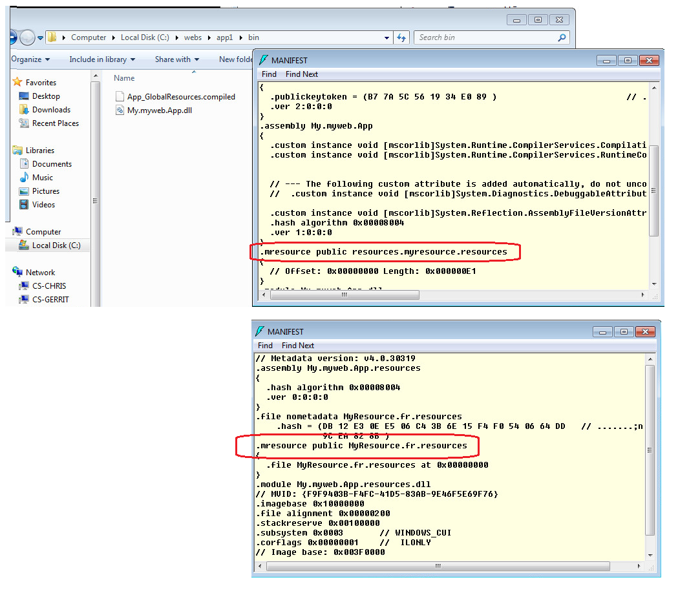Click Find Next in lower MANIFEST window

[x=298, y=345]
